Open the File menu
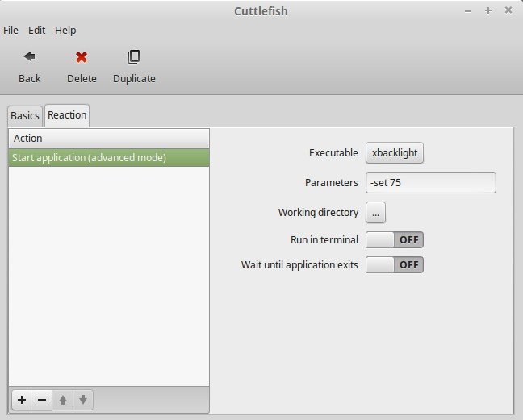The image size is (523, 420). coord(10,31)
